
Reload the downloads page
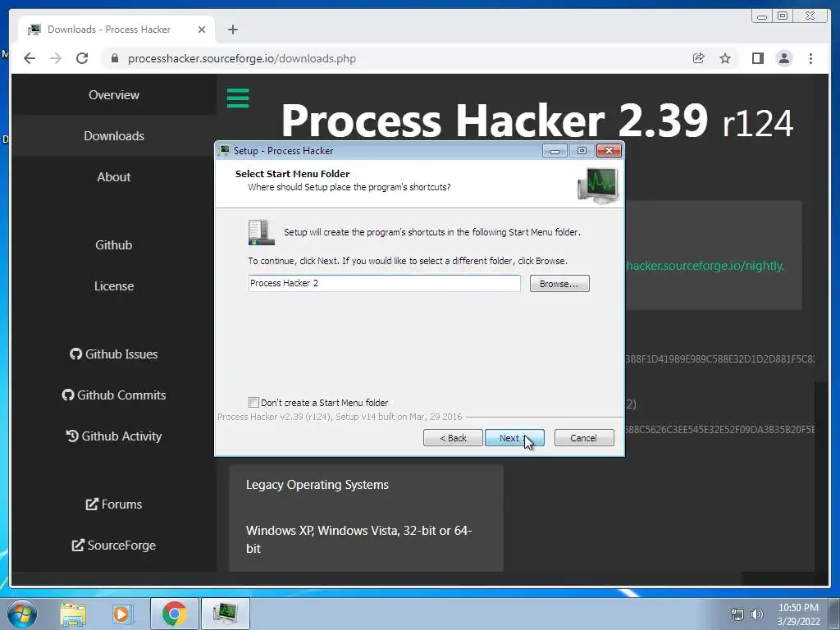82,58
